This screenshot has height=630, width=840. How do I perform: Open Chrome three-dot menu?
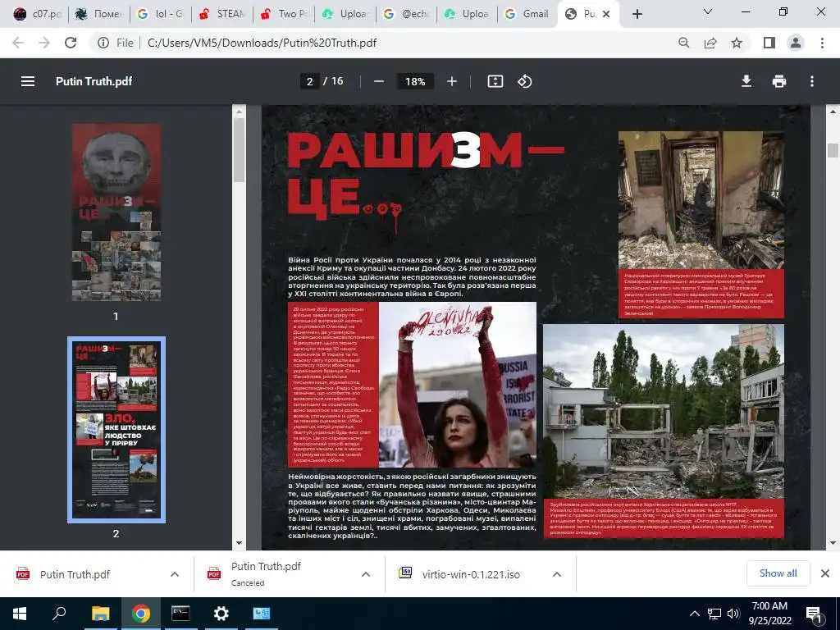point(822,43)
